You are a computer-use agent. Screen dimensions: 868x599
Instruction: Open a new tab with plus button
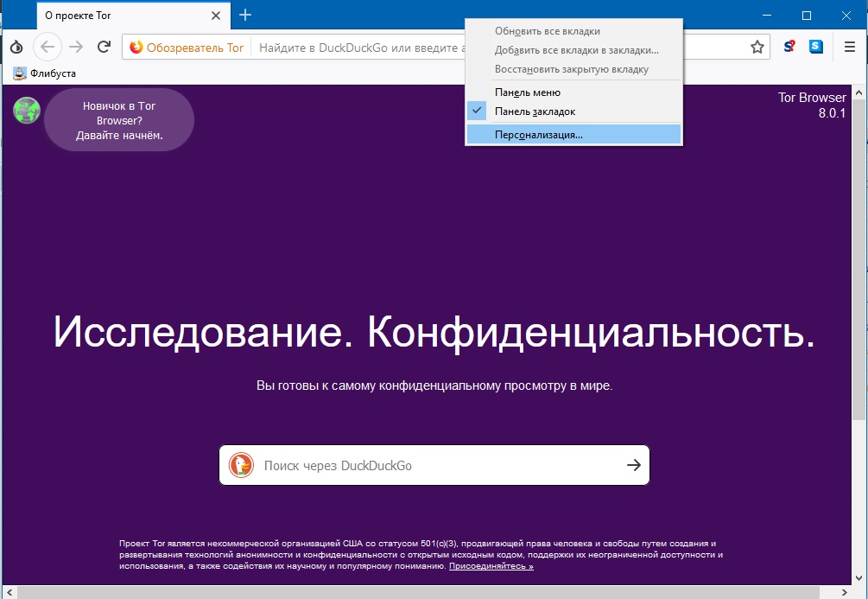point(245,15)
